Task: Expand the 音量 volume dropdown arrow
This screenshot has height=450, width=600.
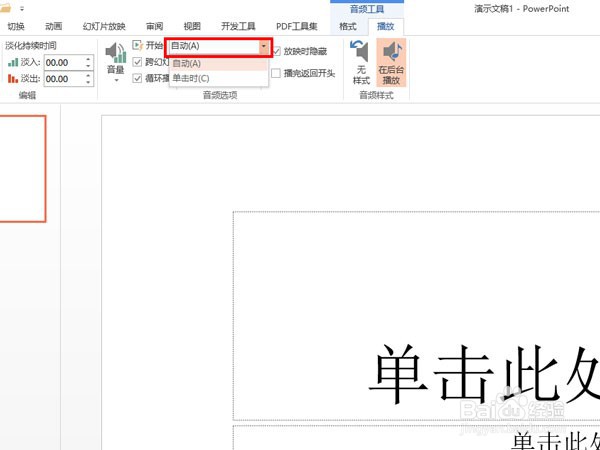Action: [116, 80]
